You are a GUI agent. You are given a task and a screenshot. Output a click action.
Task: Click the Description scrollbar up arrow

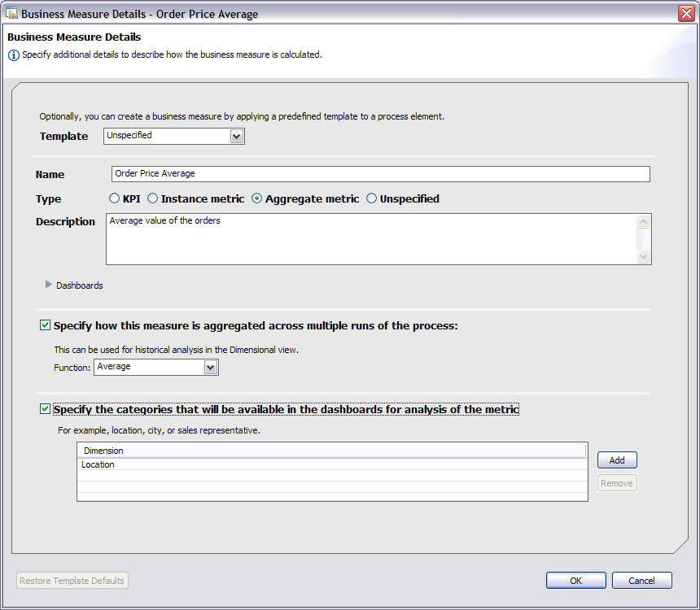(643, 222)
